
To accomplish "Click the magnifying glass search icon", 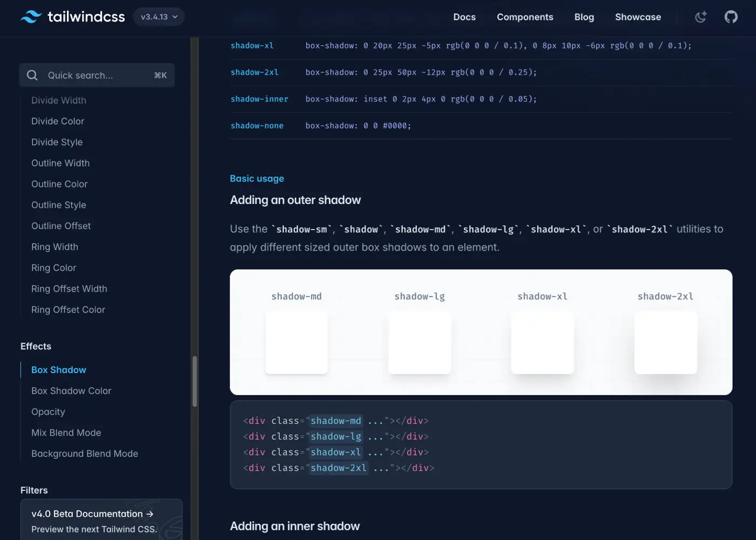I will click(x=32, y=75).
